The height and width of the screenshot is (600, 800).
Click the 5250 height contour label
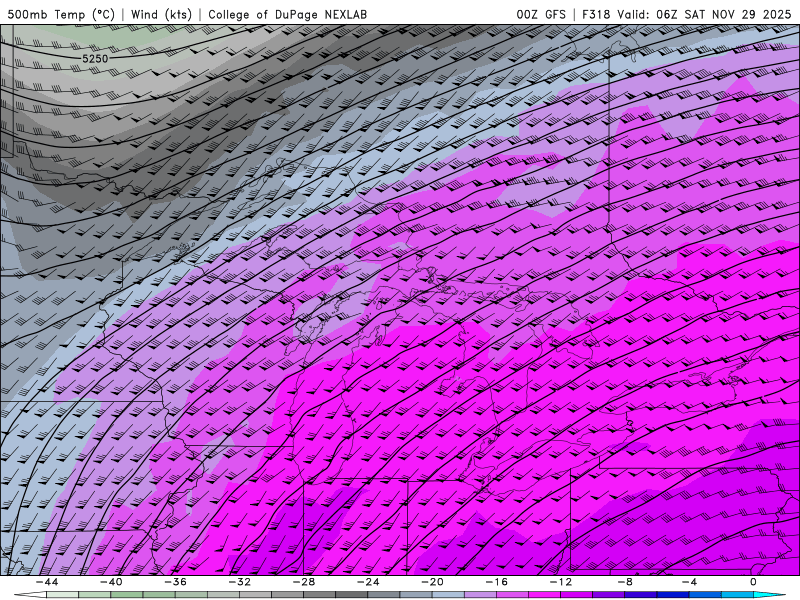95,59
